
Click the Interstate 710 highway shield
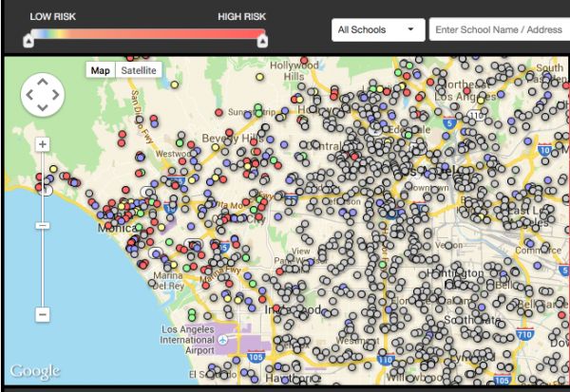[524, 333]
